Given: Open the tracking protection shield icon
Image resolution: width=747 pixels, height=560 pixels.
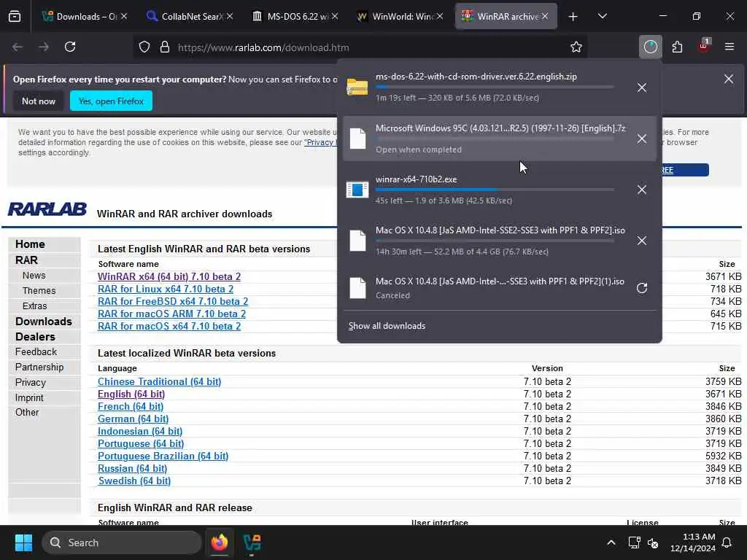Looking at the screenshot, I should point(144,47).
